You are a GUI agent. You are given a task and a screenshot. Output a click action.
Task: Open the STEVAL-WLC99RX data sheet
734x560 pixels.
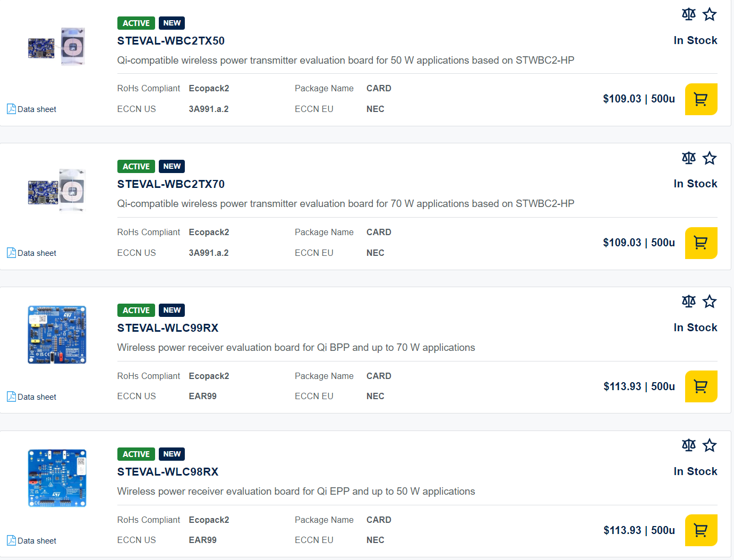coord(32,397)
